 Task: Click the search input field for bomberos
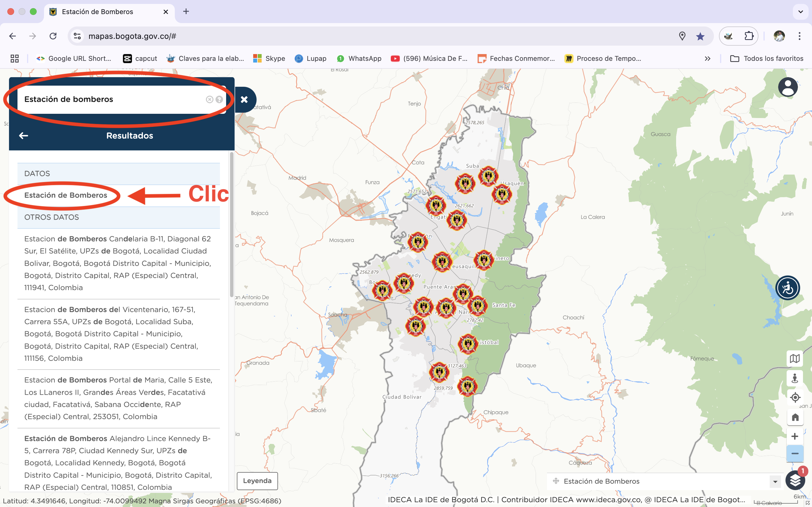(x=112, y=99)
